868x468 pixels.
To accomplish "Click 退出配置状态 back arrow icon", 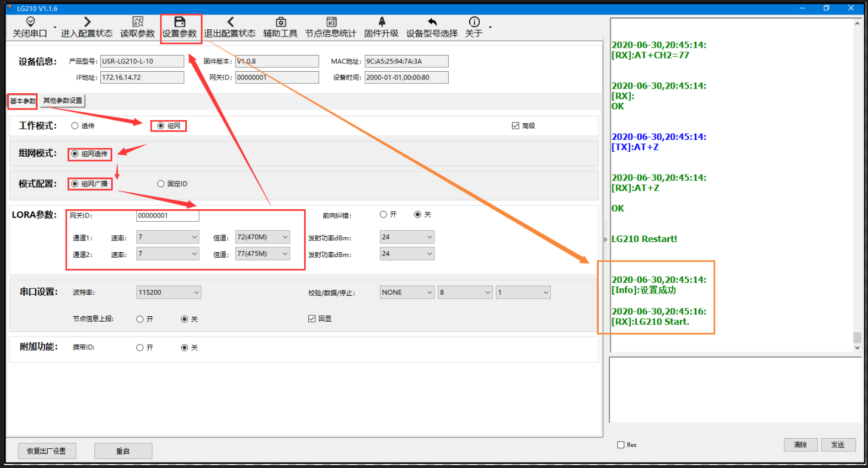I will point(230,22).
